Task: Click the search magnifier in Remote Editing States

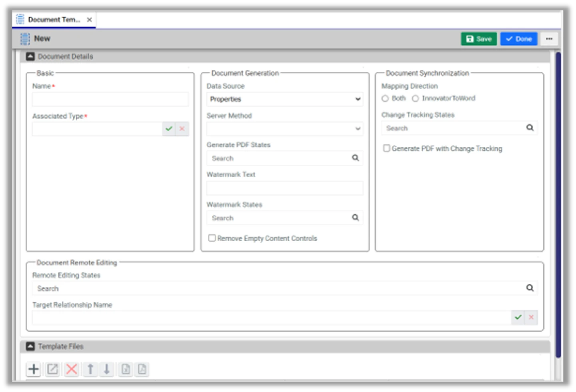Action: click(530, 288)
